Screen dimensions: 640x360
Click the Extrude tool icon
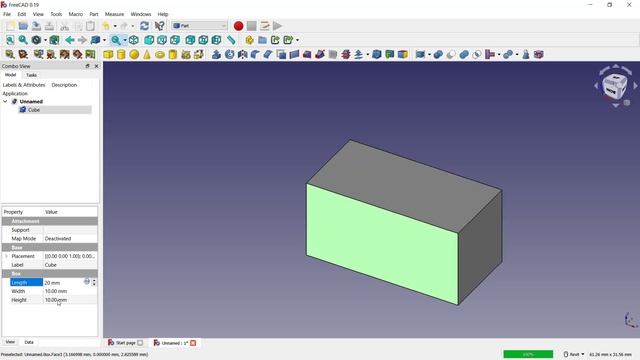216,54
